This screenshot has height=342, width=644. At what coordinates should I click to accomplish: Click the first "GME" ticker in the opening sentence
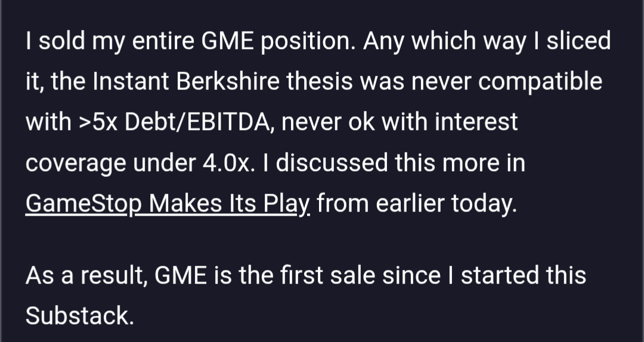coord(228,41)
